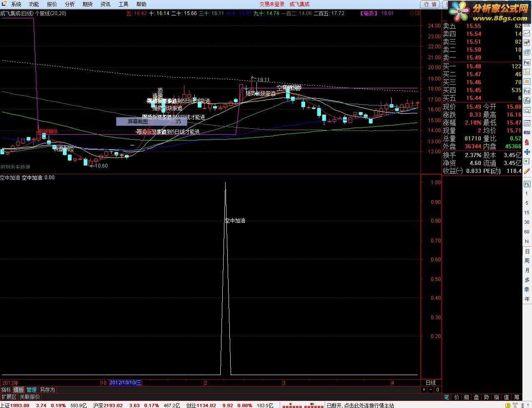The width and height of the screenshot is (532, 408).
Task: Click the tree structure icon in right toolbar
Action: pos(527,71)
